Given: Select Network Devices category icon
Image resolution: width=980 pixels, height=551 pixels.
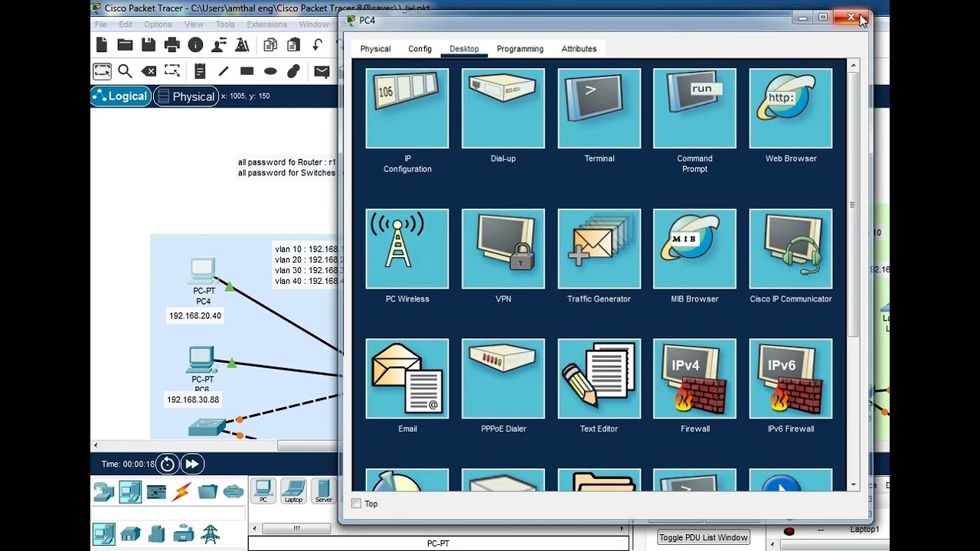Looking at the screenshot, I should click(x=104, y=491).
